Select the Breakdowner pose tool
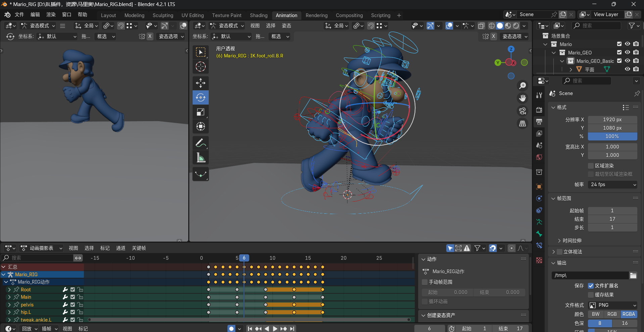 (201, 174)
